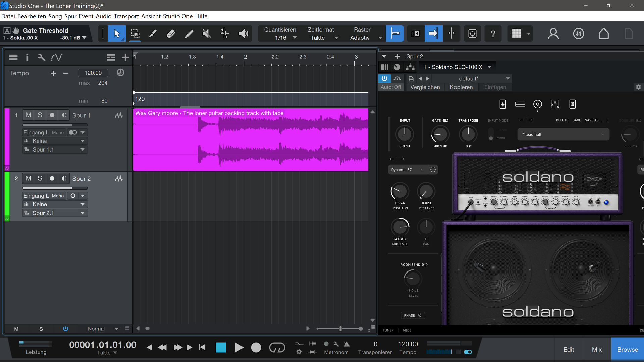Image resolution: width=644 pixels, height=362 pixels.
Task: Select the Range selection tool
Action: (135, 34)
